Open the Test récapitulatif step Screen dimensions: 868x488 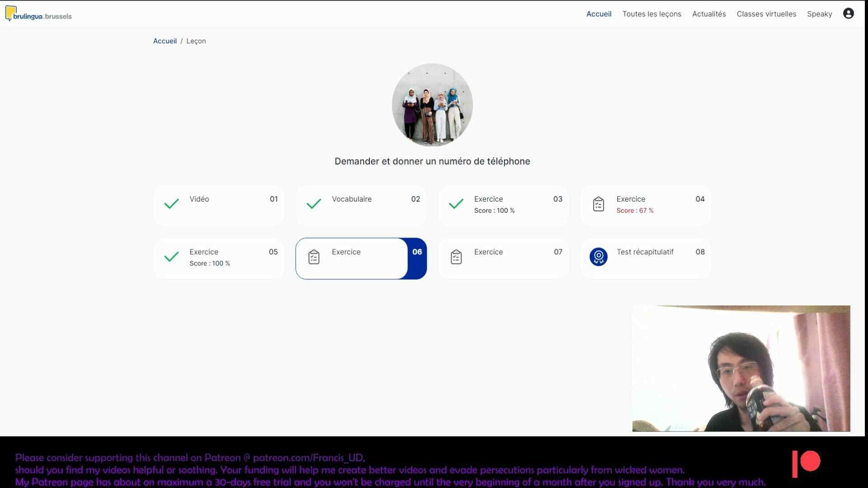point(646,258)
